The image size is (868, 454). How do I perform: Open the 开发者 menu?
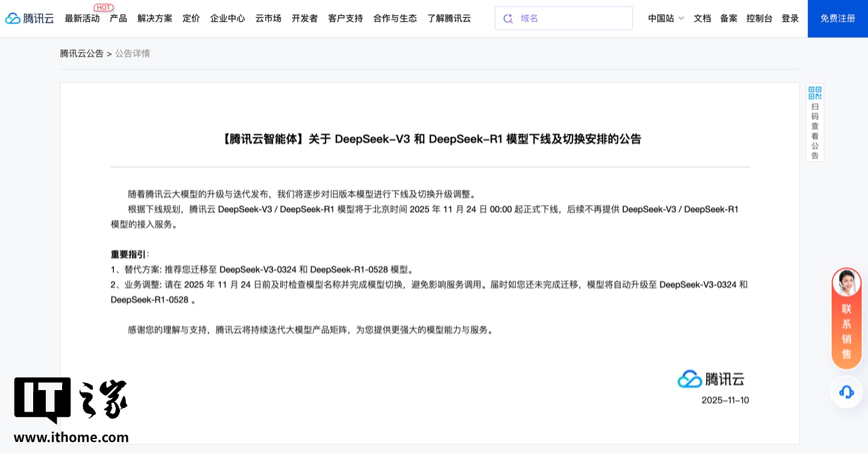tap(304, 18)
